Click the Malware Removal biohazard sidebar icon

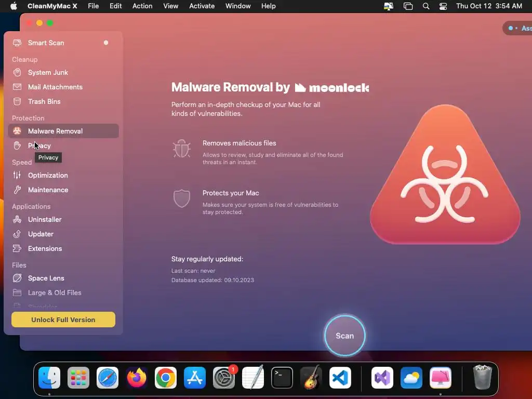pos(17,131)
